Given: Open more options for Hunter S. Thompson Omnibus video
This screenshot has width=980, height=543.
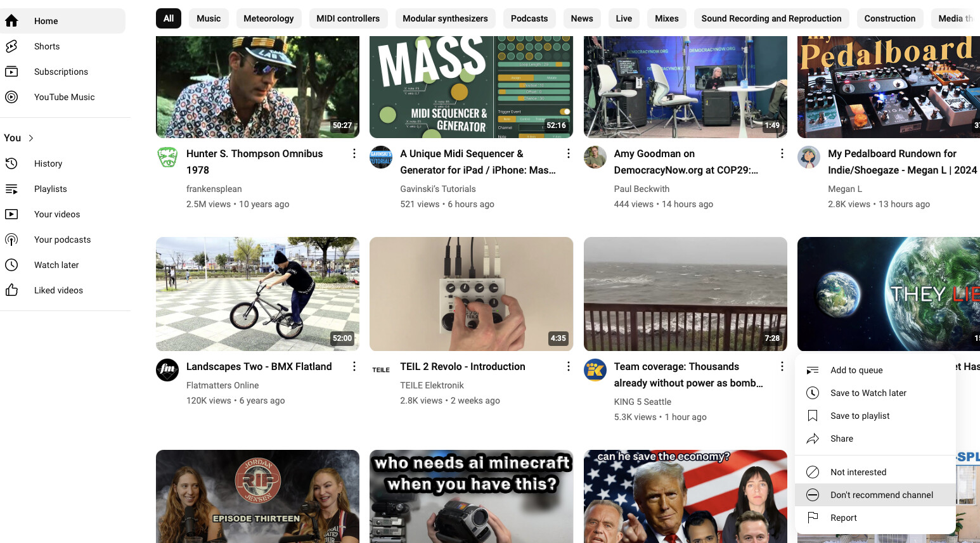Looking at the screenshot, I should [x=354, y=153].
